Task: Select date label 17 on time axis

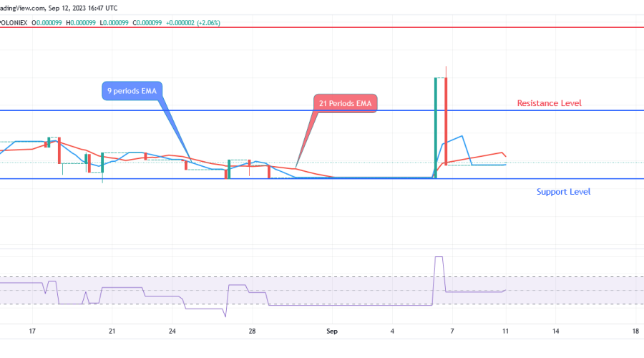Action: [x=31, y=332]
